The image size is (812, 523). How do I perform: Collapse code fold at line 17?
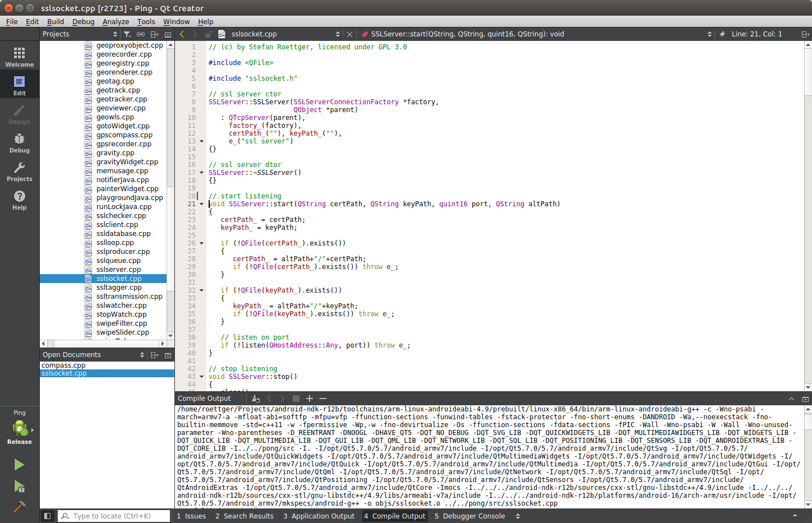[x=201, y=173]
